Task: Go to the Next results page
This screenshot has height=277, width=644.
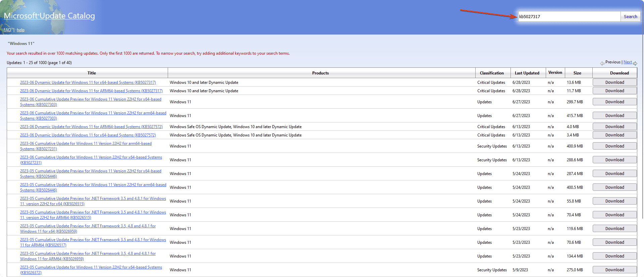Action: pos(628,62)
